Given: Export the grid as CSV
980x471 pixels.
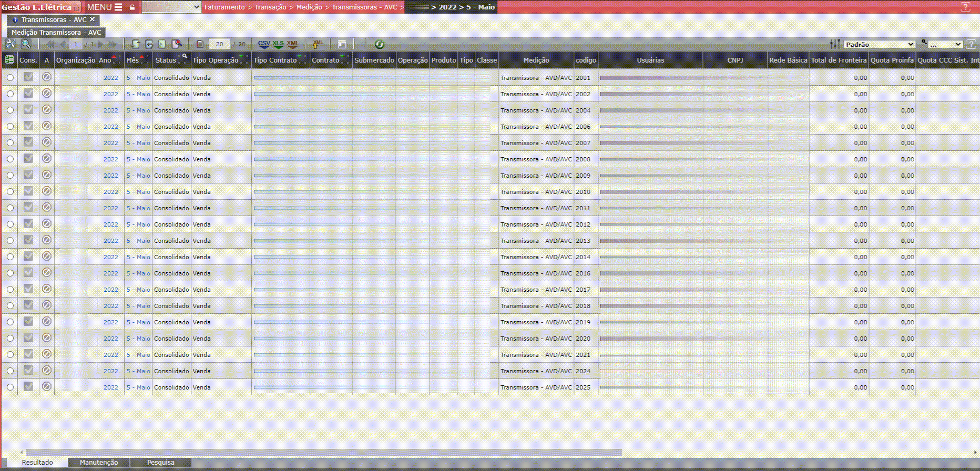Looking at the screenshot, I should point(264,44).
